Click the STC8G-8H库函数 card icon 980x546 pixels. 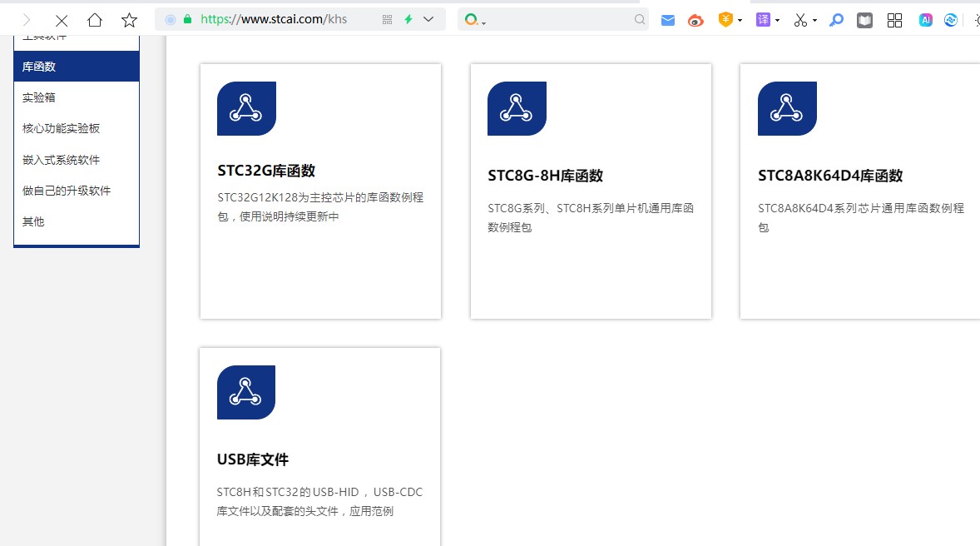pyautogui.click(x=517, y=108)
